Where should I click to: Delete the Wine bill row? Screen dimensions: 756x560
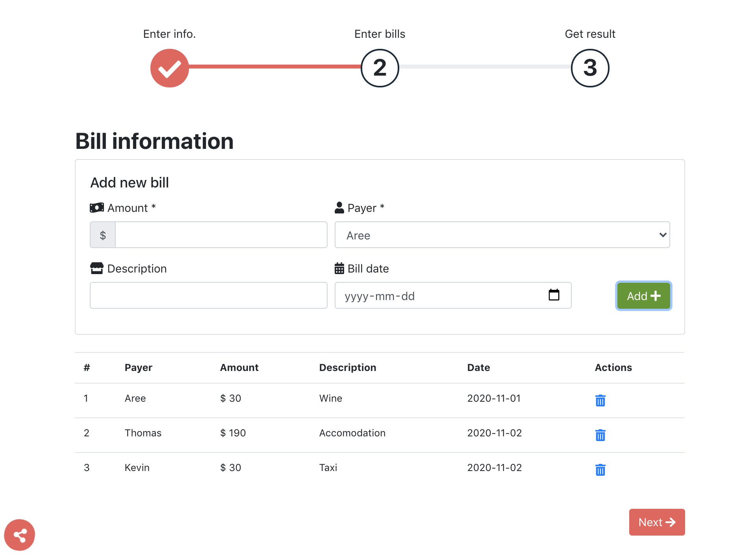(600, 400)
